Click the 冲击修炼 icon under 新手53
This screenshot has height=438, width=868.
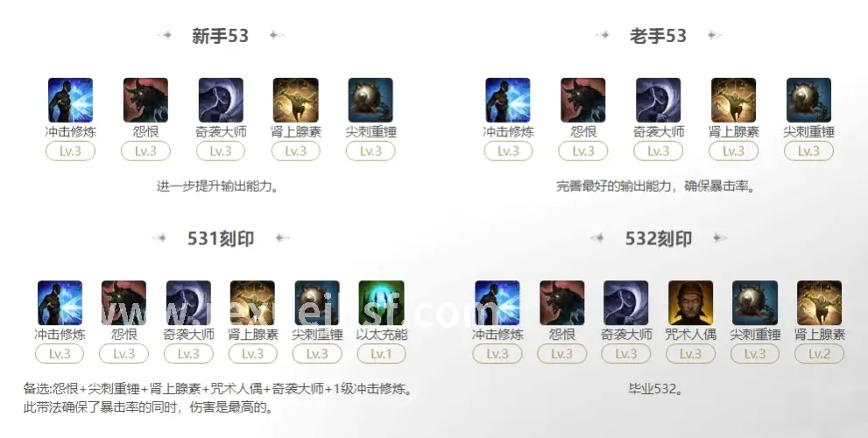[x=70, y=100]
